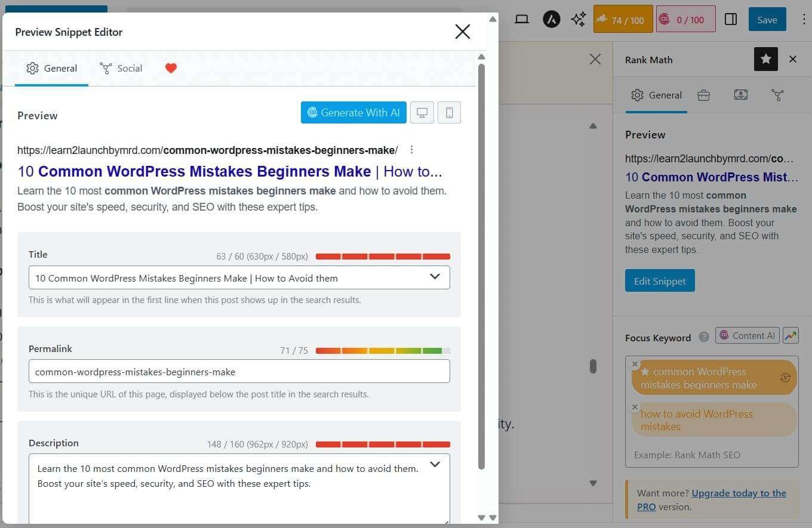Open the Description variables dropdown arrow
The width and height of the screenshot is (812, 528).
pos(435,464)
